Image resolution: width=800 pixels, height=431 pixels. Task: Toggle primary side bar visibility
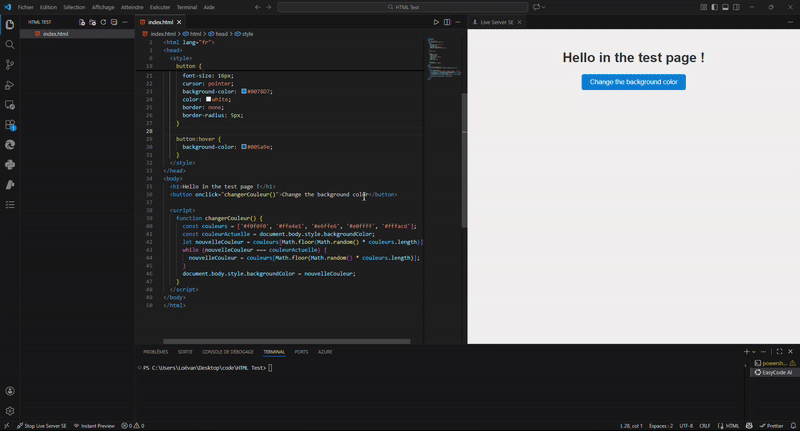click(714, 7)
